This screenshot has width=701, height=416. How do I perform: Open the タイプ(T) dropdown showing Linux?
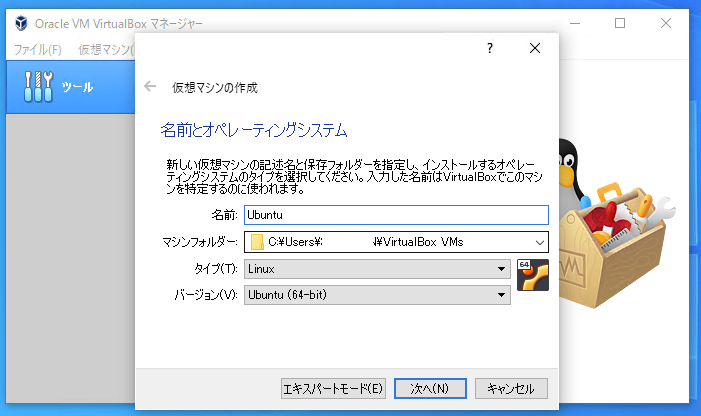pos(377,269)
